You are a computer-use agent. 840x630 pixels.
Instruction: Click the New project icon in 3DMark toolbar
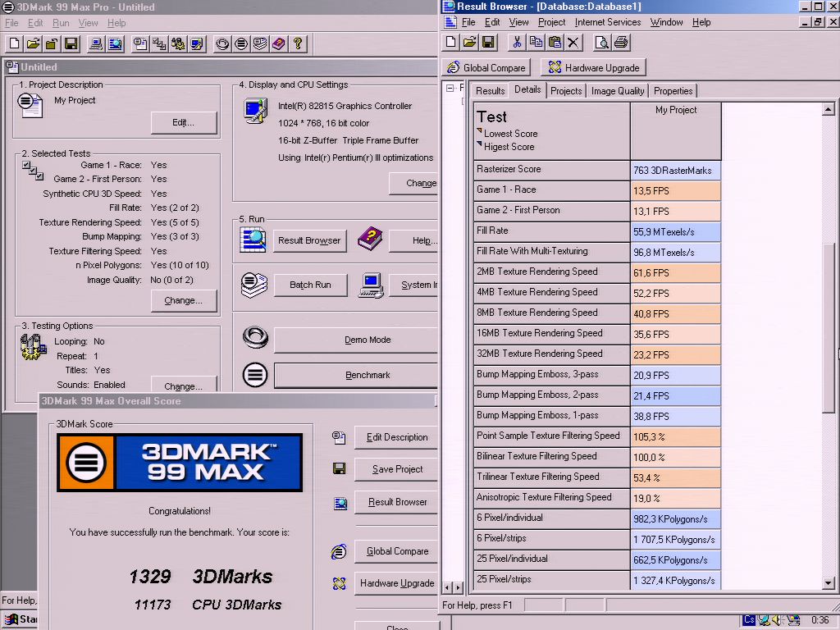click(x=15, y=44)
